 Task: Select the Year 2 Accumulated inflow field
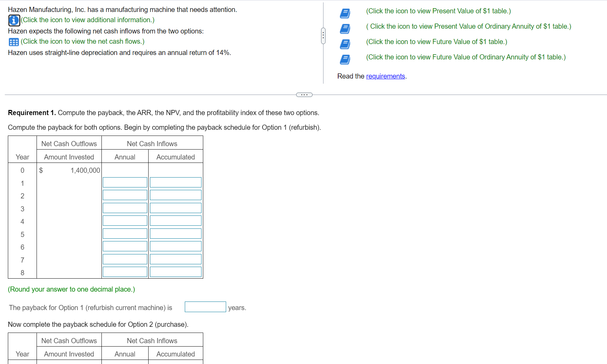tap(176, 195)
